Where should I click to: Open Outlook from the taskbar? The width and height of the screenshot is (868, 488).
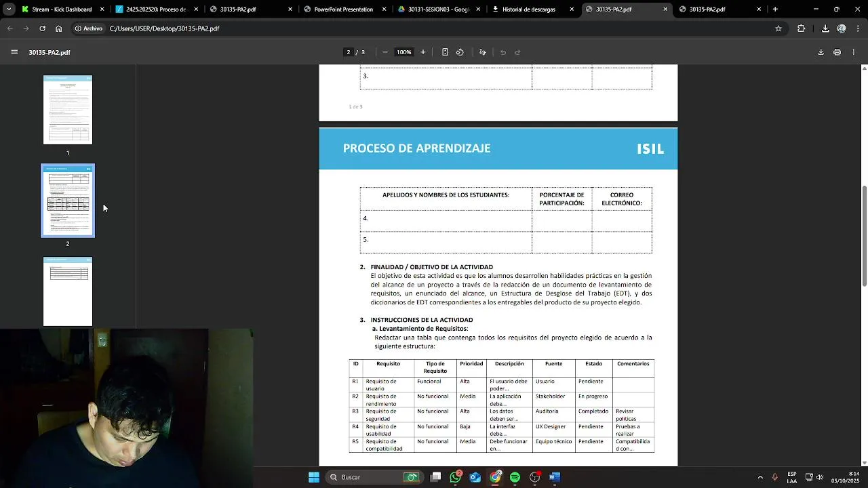(475, 477)
